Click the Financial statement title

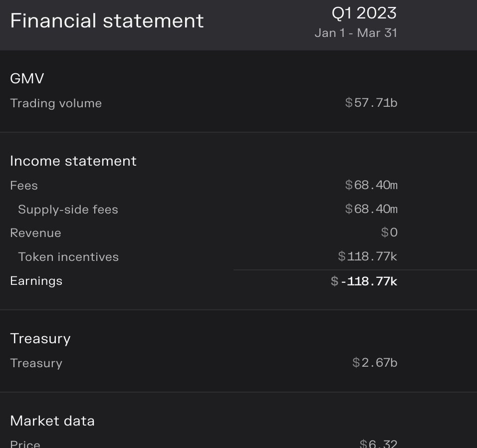point(107,21)
